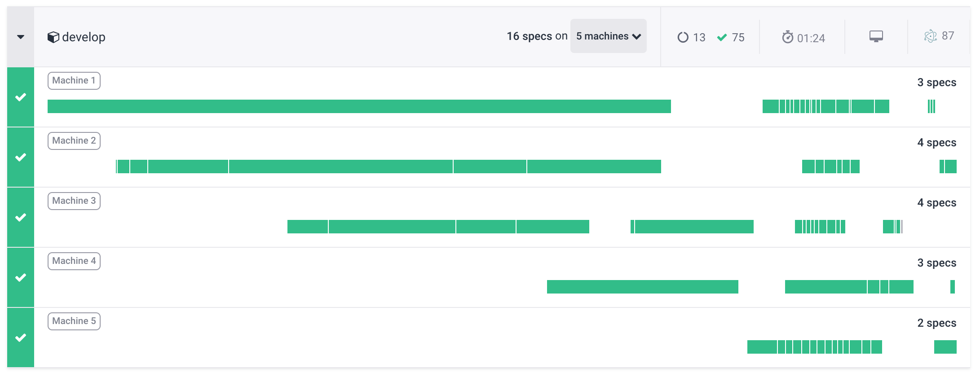Click the 4 specs label for Machine 2
This screenshot has height=377, width=980.
(936, 143)
